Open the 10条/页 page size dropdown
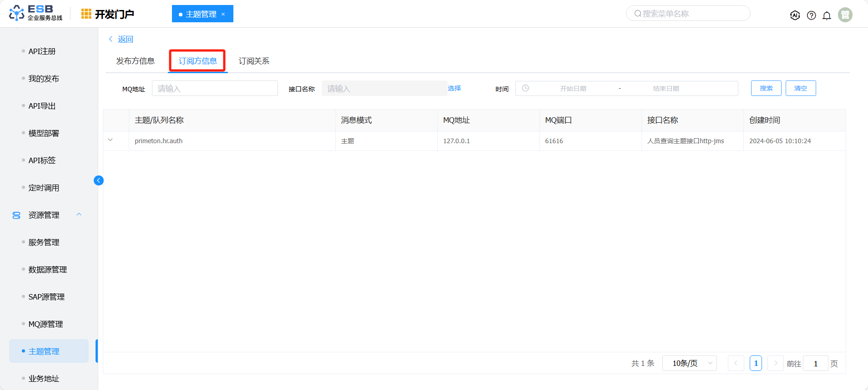868x390 pixels. click(x=689, y=363)
